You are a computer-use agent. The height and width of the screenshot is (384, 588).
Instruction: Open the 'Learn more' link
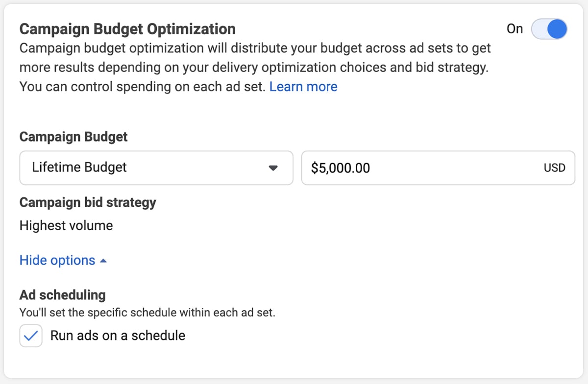303,87
